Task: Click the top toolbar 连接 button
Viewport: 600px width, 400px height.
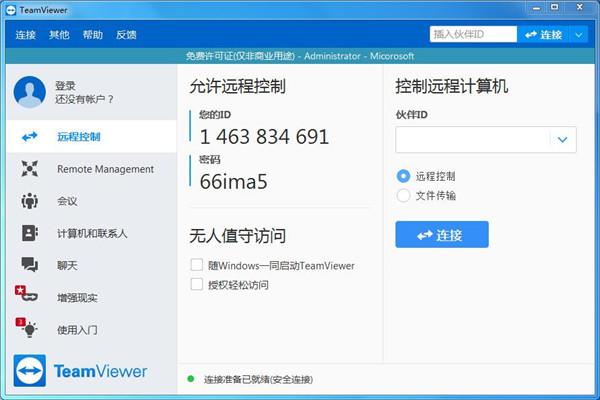Action: [x=543, y=35]
